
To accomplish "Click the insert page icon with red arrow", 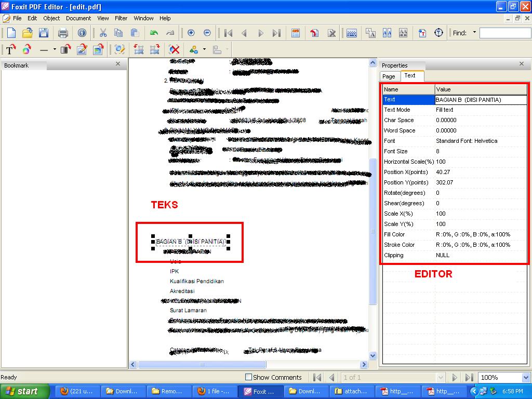I will pyautogui.click(x=314, y=33).
